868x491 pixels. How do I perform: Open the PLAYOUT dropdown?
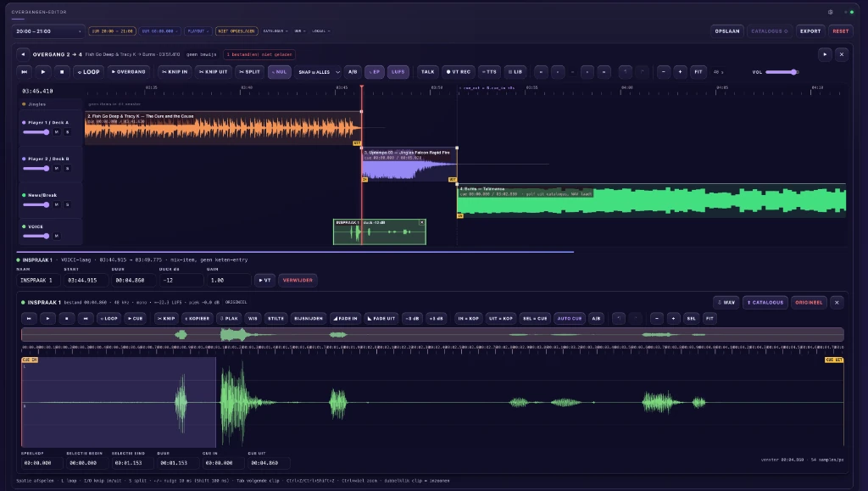(x=198, y=31)
